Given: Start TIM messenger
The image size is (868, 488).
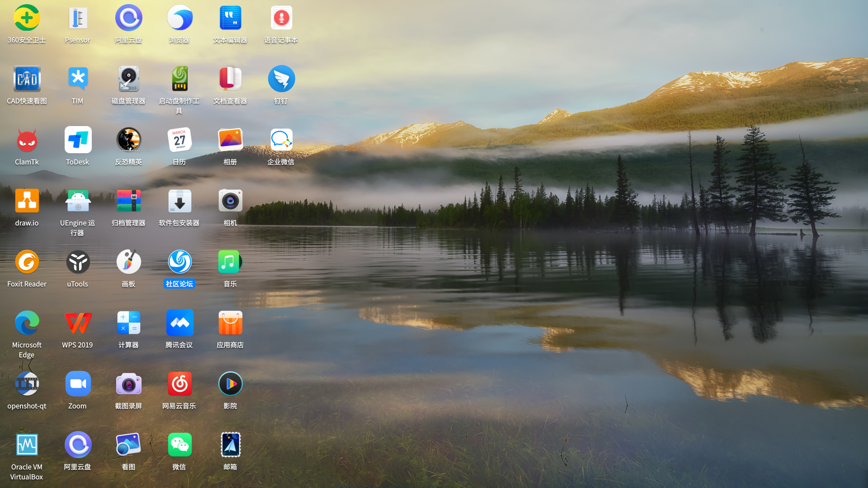Looking at the screenshot, I should (77, 79).
